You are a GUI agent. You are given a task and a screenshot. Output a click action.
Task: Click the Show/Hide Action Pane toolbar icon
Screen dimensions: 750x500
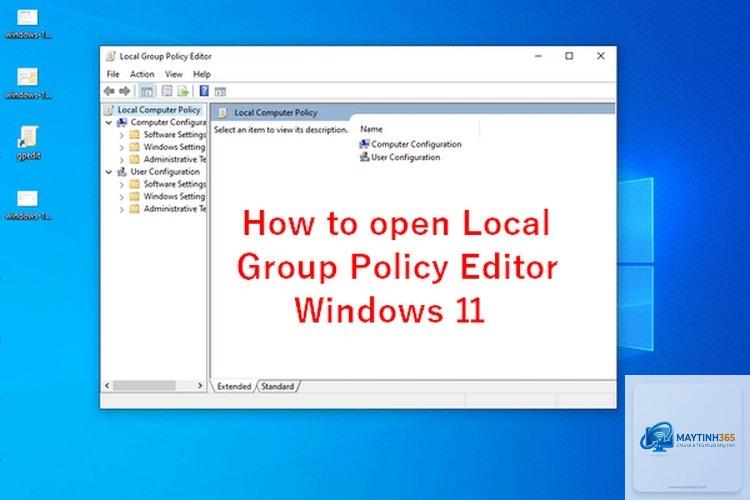[x=220, y=91]
